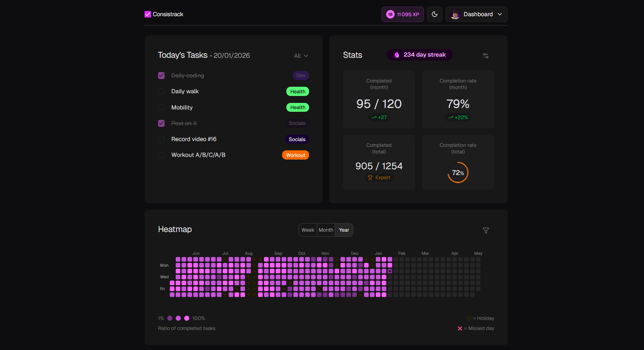Viewport: 644px width, 350px height.
Task: Toggle dark mode moon icon
Action: pos(435,14)
